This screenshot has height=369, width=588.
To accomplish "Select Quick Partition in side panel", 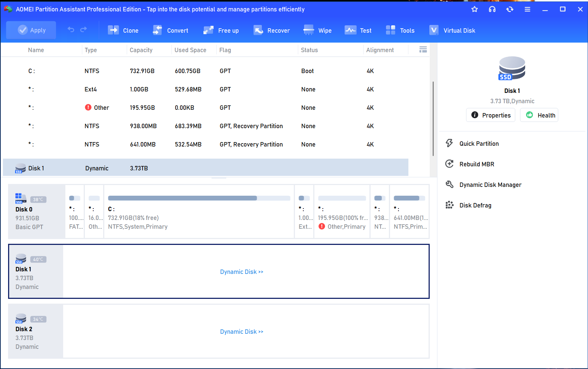I will (479, 144).
